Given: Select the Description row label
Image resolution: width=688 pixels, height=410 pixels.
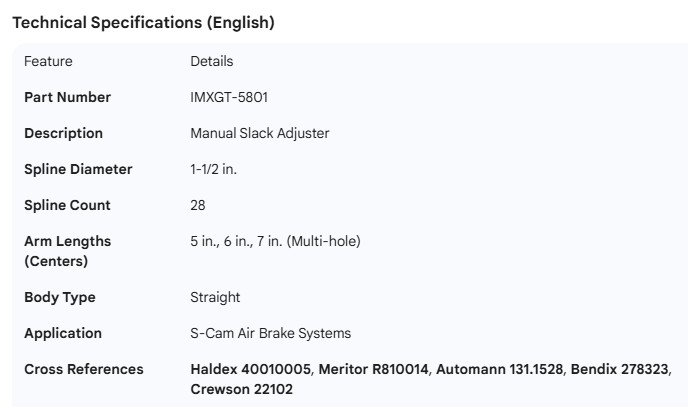Looking at the screenshot, I should (x=63, y=133).
